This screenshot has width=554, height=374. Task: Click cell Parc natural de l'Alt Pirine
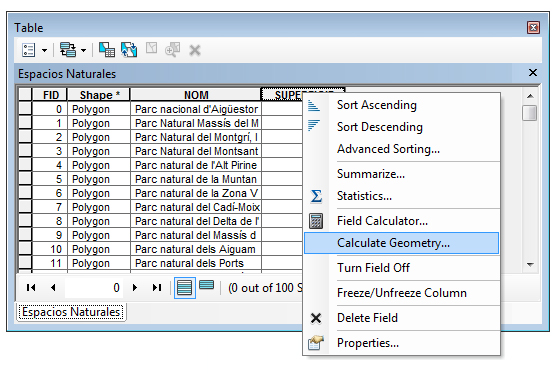point(196,165)
